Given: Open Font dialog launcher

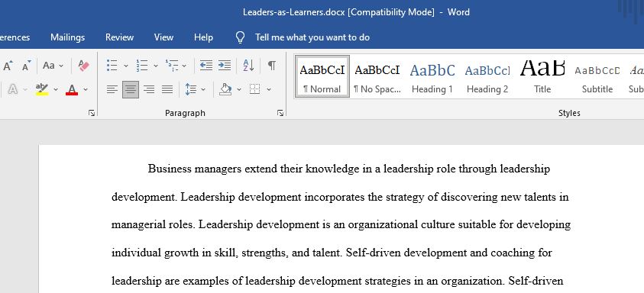Looking at the screenshot, I should pos(92,113).
